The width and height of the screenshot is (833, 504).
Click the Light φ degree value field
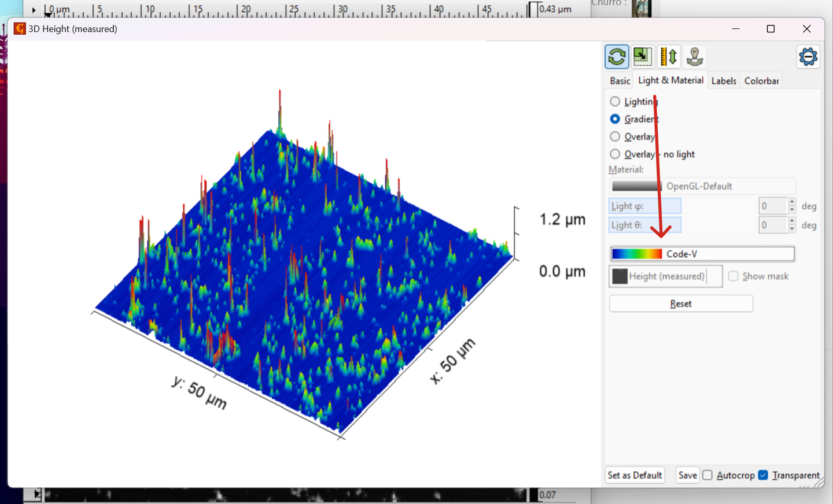point(773,206)
